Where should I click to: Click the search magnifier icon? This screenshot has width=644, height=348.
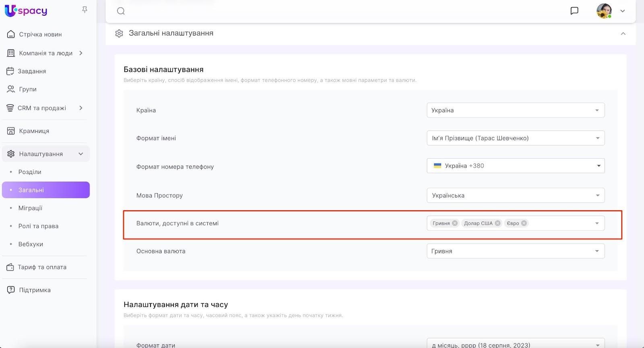click(x=121, y=11)
